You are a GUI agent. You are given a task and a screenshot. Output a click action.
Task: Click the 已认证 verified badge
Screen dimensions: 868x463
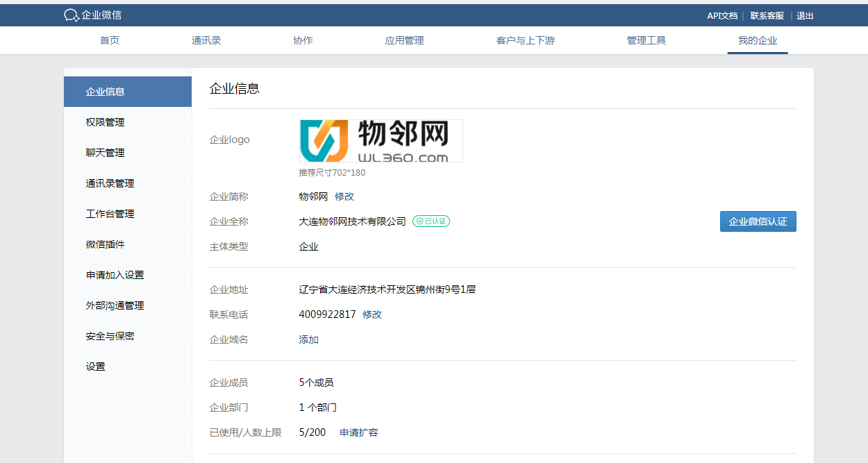(431, 221)
